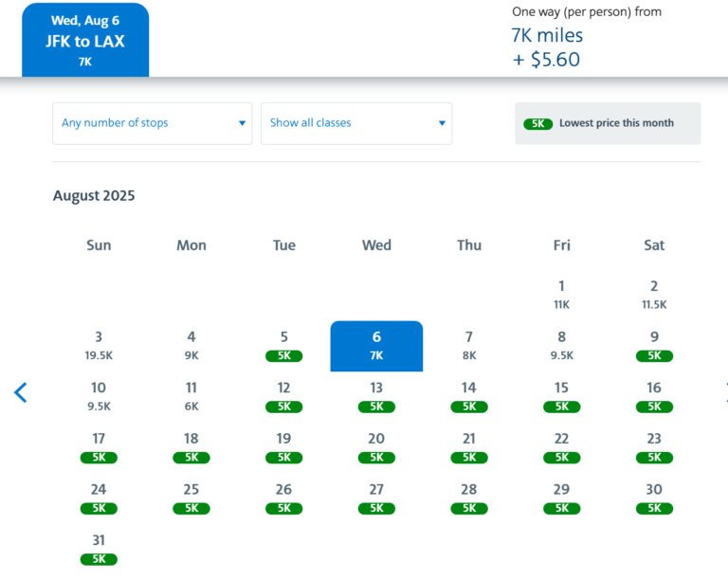The image size is (728, 579).
Task: Open the 'Any number of stops' dropdown
Action: 153,123
